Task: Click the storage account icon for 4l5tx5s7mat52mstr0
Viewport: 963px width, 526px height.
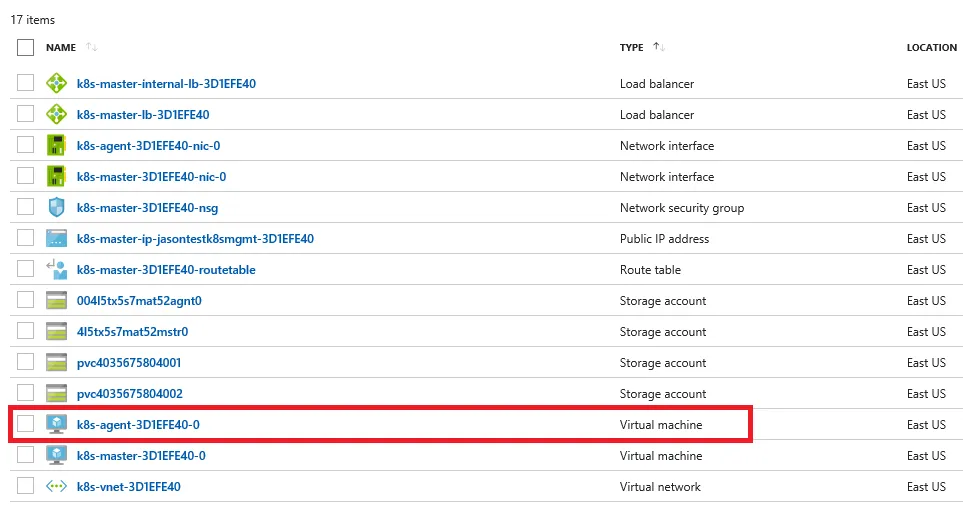Action: coord(56,332)
